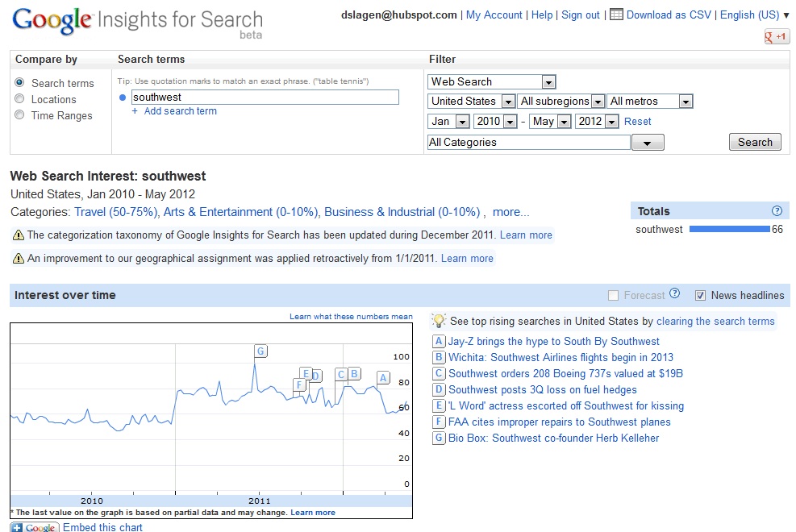Open the Web Search type dropdown

492,81
